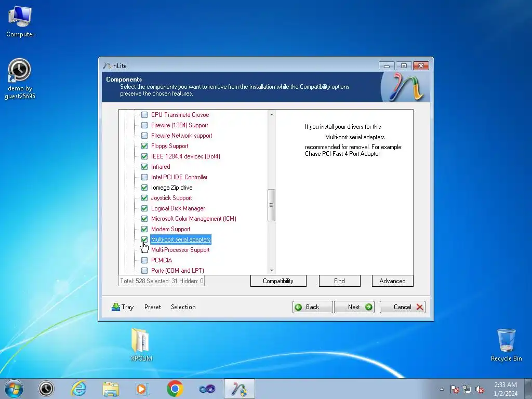Uncheck the Joystick Support checkbox
Viewport: 532px width, 399px height.
click(x=144, y=198)
